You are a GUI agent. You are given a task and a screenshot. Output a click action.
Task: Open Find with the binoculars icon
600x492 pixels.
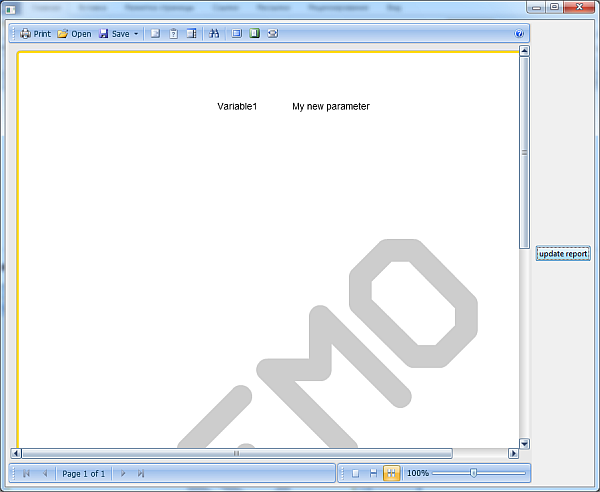[214, 34]
